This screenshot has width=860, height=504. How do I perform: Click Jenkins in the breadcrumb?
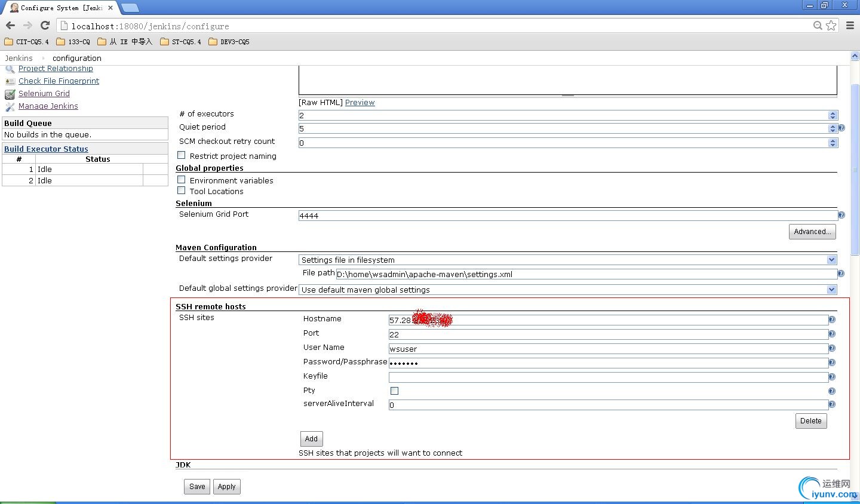(19, 58)
